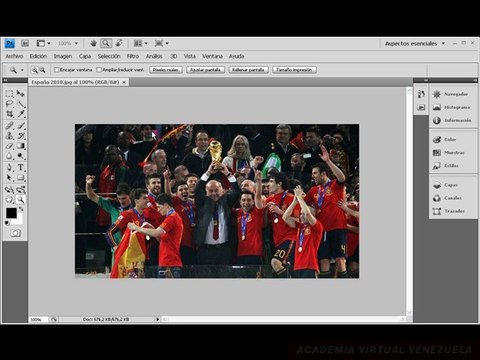The height and width of the screenshot is (360, 480).
Task: Click the zoom in option button
Action: pos(34,70)
